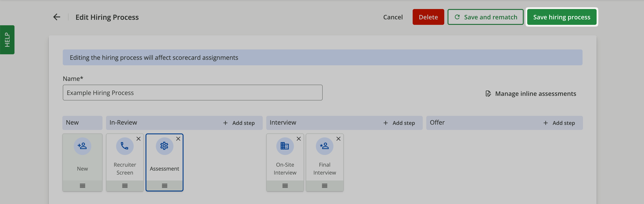644x204 pixels.
Task: Grab the Final Interview reorder handle
Action: pos(324,186)
